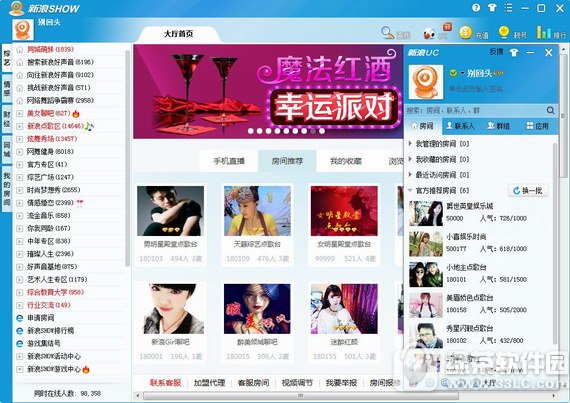This screenshot has height=403, width=570.
Task: Expand 炫舞秀场 category node
Action: click(20, 139)
